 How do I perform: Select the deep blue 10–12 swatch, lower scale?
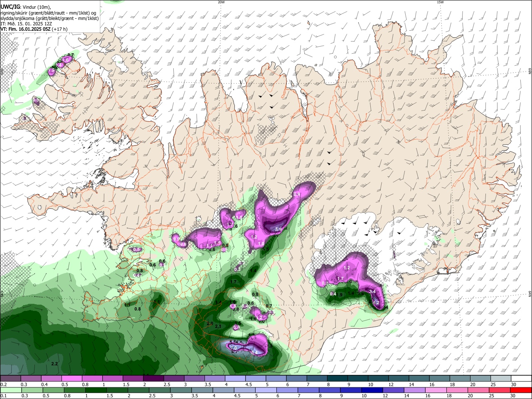click(373, 390)
